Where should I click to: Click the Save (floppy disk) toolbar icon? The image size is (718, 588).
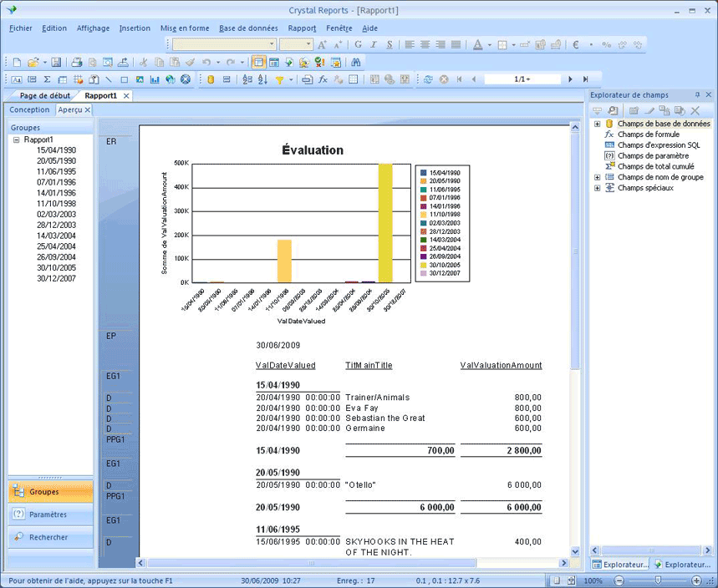[56, 62]
